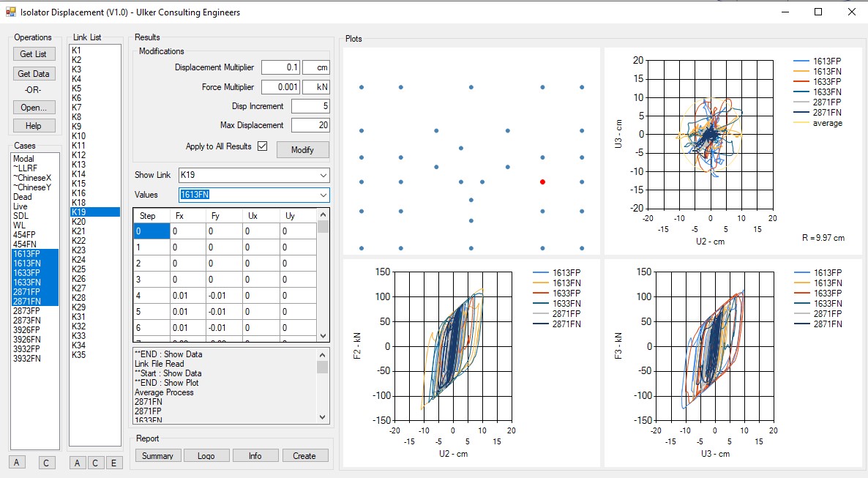The image size is (868, 478).
Task: Select the 2873FP case
Action: click(x=35, y=310)
